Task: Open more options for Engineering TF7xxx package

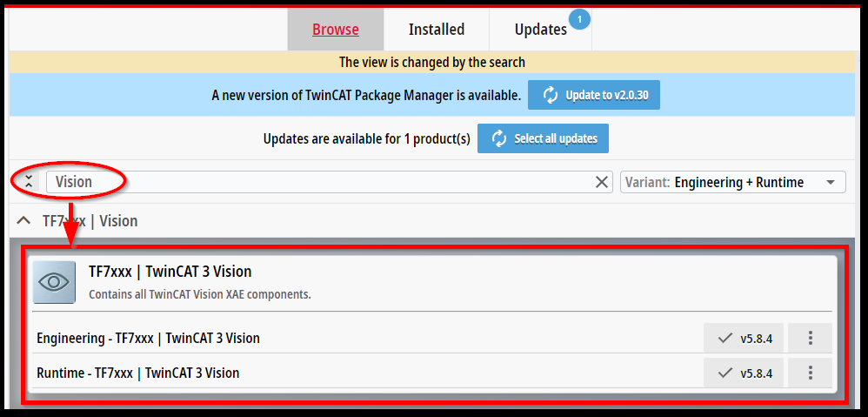Action: point(810,338)
